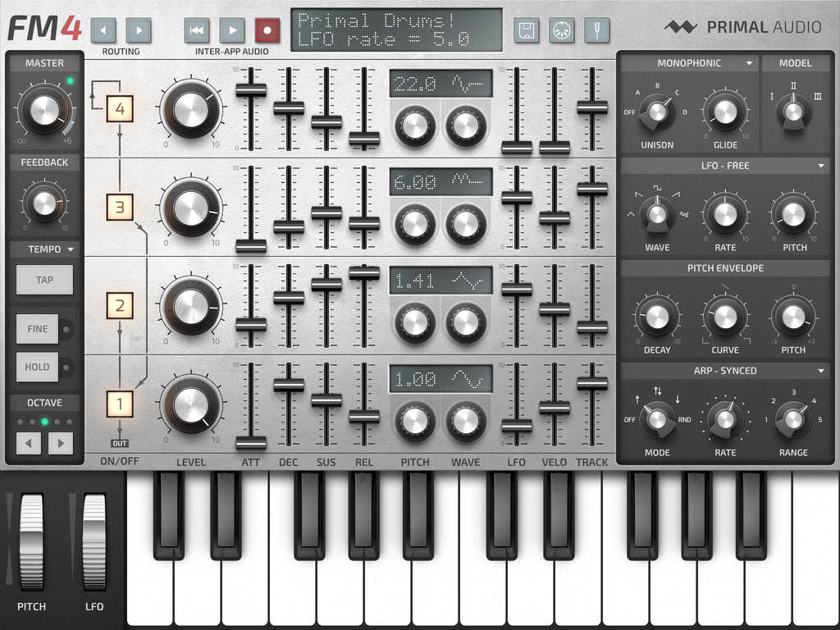Click operator 3 LFO slider handle
Viewport: 840px width, 630px height.
point(517,198)
